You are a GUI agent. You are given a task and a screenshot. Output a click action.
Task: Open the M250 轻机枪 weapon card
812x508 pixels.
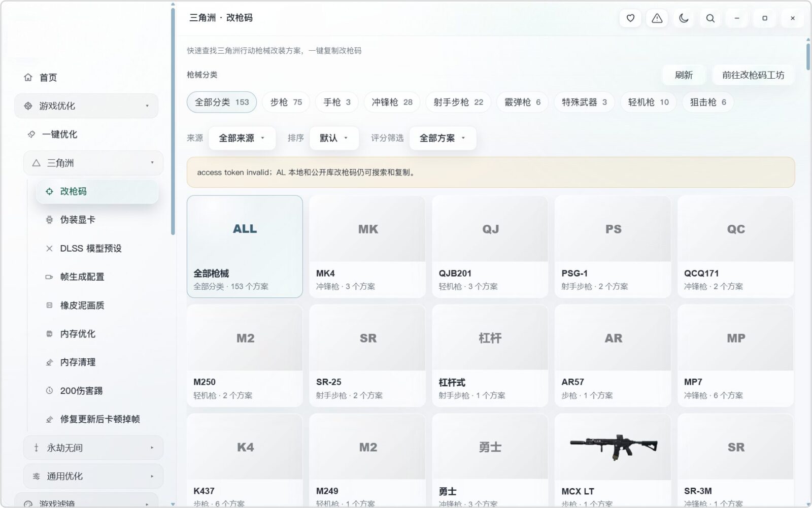(245, 356)
